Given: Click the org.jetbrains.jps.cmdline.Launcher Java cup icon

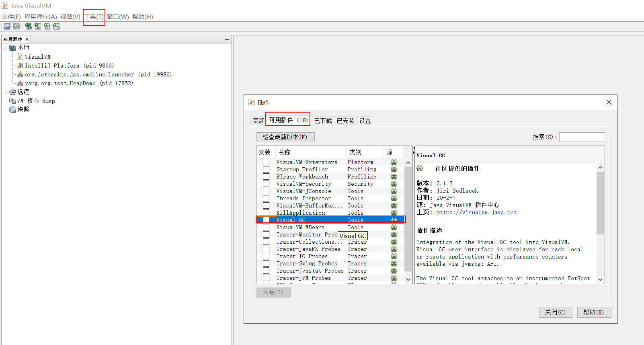Looking at the screenshot, I should tap(20, 74).
